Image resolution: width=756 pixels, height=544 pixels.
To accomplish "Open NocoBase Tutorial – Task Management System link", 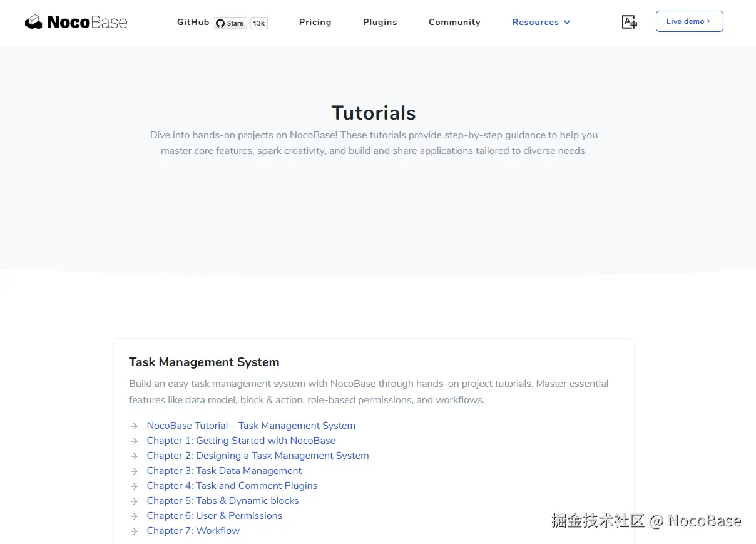I will (251, 426).
